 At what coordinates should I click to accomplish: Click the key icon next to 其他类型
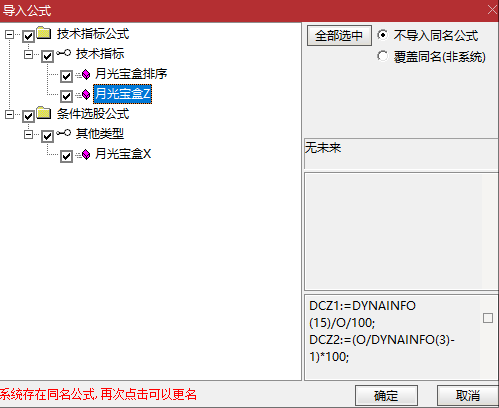[x=63, y=133]
